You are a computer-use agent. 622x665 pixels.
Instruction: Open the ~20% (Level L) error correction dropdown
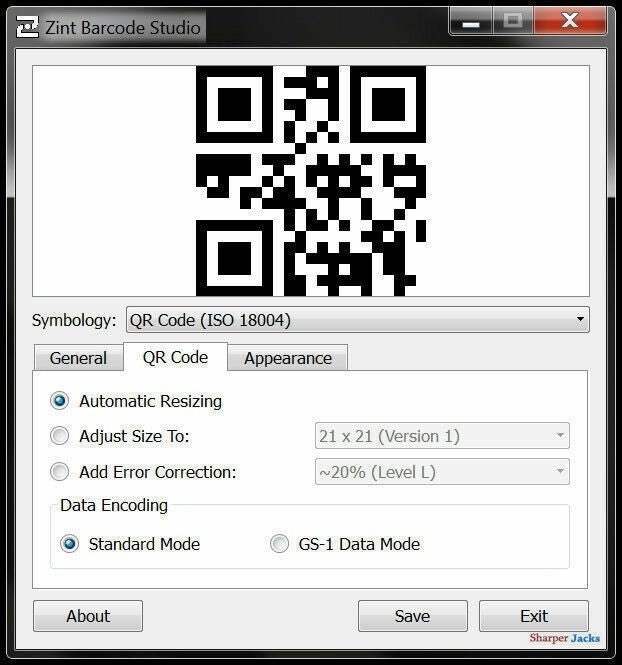(x=441, y=472)
